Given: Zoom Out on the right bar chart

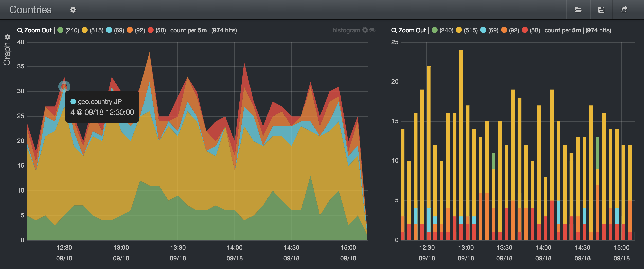Looking at the screenshot, I should pyautogui.click(x=409, y=30).
